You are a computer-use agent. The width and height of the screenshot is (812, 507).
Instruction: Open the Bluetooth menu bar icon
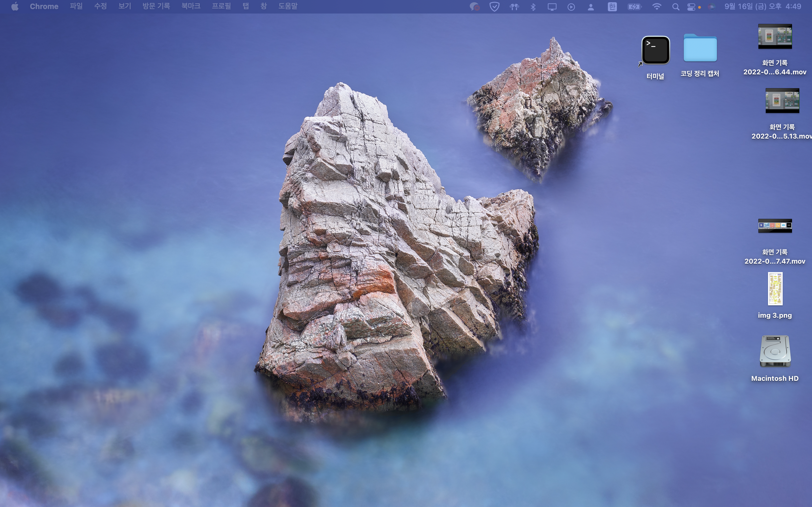(533, 7)
